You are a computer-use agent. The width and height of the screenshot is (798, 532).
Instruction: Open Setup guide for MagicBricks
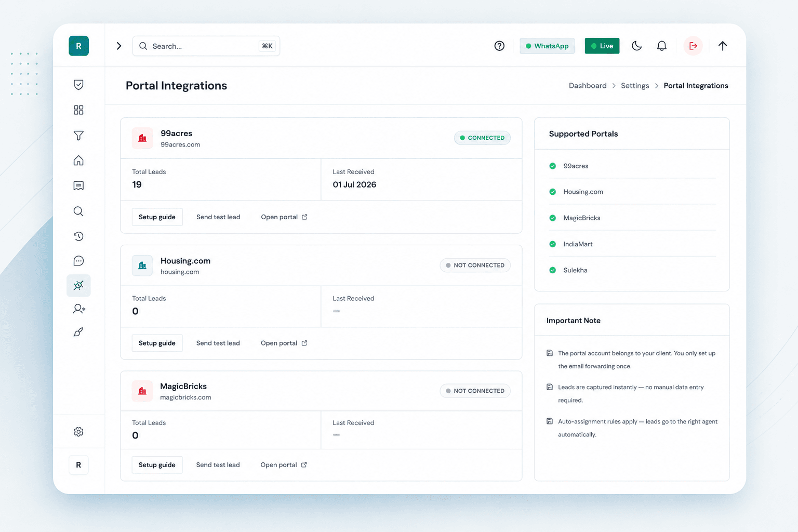(x=157, y=465)
